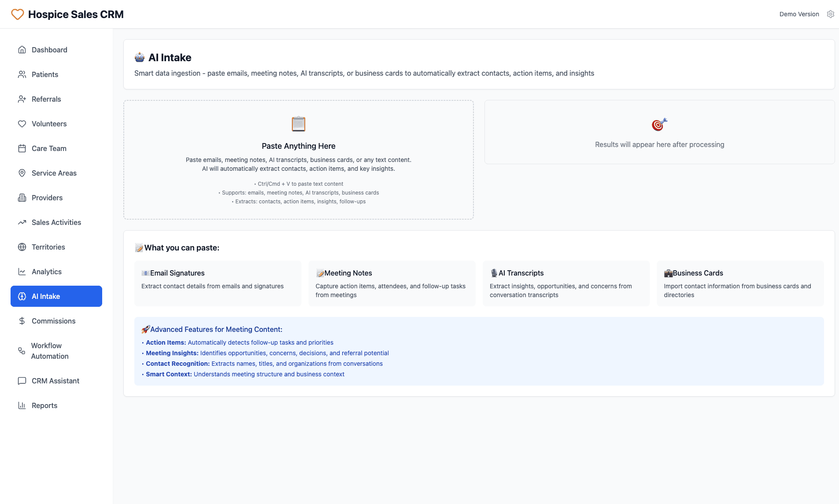The image size is (839, 504).
Task: Select the Workflow Automation icon
Action: pyautogui.click(x=22, y=351)
